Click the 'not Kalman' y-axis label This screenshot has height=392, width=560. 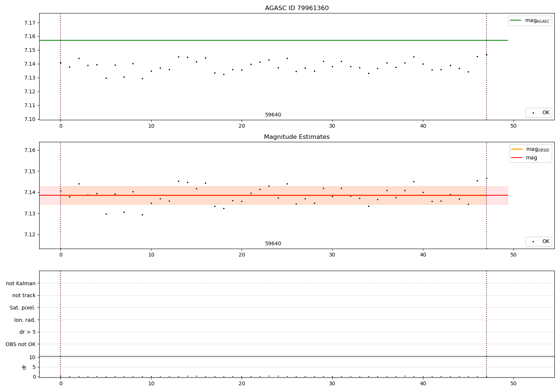(21, 283)
